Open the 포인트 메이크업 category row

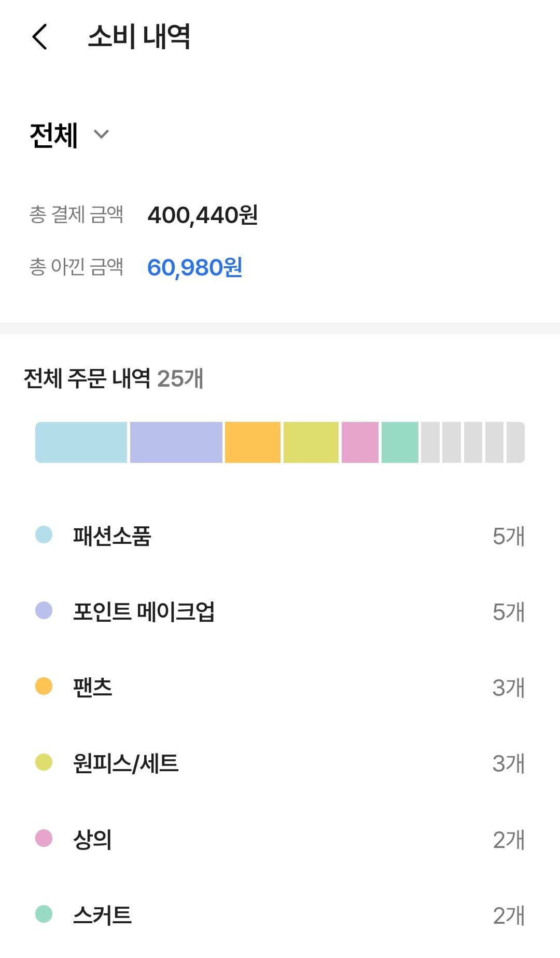(x=280, y=612)
